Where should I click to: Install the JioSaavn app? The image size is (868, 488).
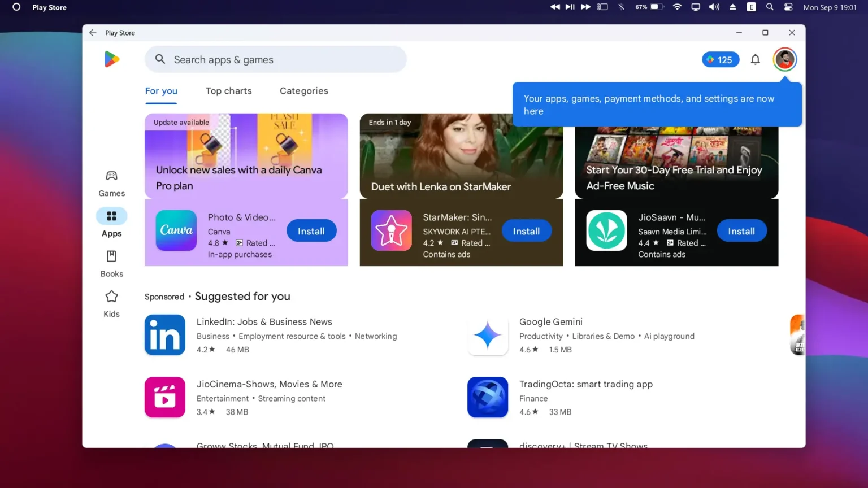point(741,231)
